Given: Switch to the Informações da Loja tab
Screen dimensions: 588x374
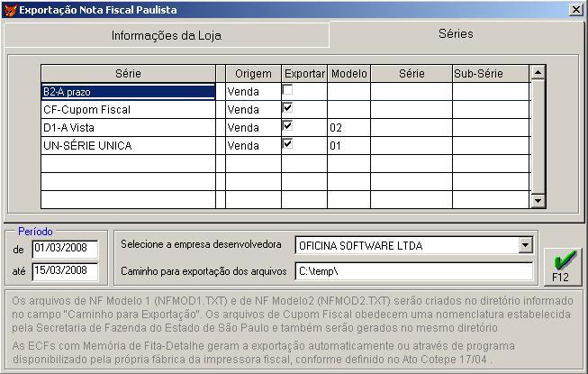Looking at the screenshot, I should (x=167, y=36).
